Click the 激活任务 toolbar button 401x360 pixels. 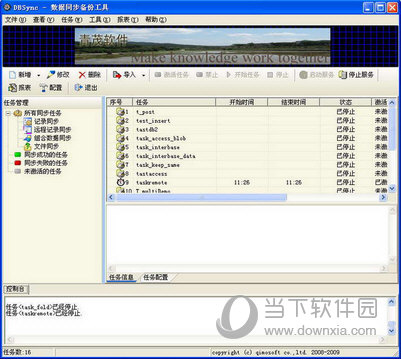[x=172, y=75]
